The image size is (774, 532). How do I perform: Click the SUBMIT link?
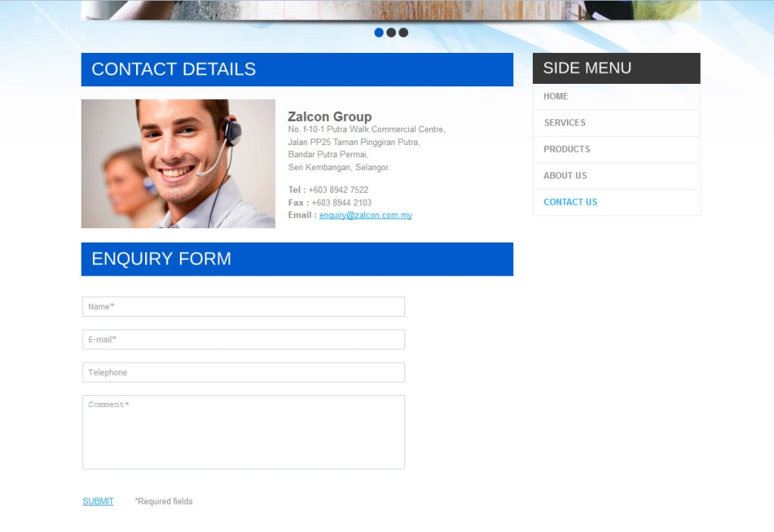pos(98,502)
